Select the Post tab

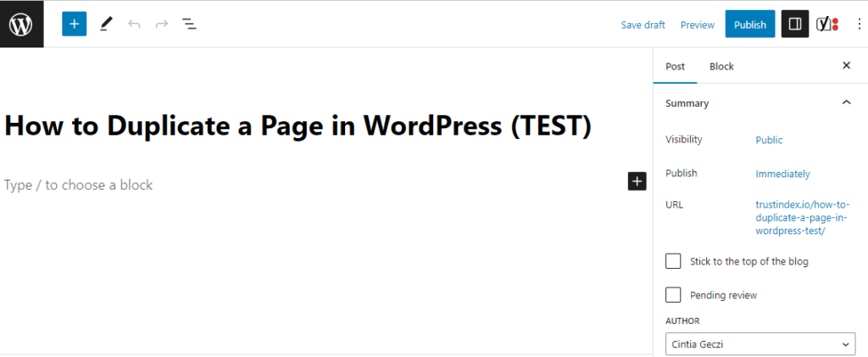point(675,66)
